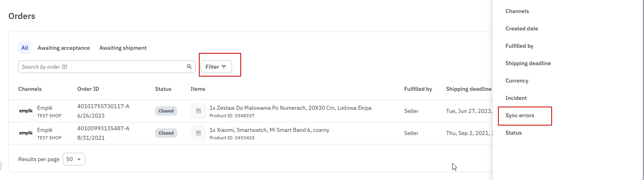Focus the Search by order ID field
This screenshot has height=180, width=644.
pyautogui.click(x=103, y=67)
